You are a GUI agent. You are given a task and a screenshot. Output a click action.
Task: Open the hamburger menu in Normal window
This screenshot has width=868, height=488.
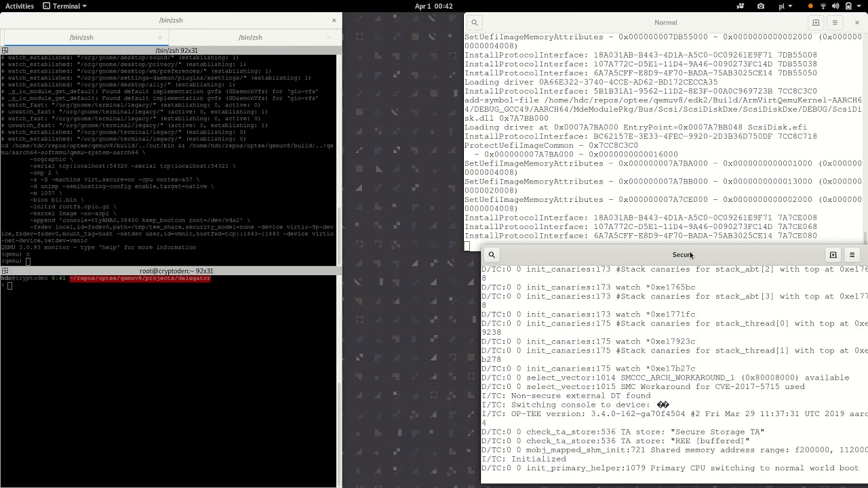(835, 22)
